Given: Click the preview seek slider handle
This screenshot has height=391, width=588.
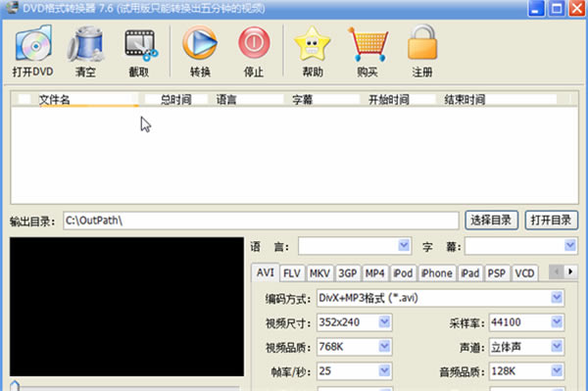Looking at the screenshot, I should click(x=15, y=386).
